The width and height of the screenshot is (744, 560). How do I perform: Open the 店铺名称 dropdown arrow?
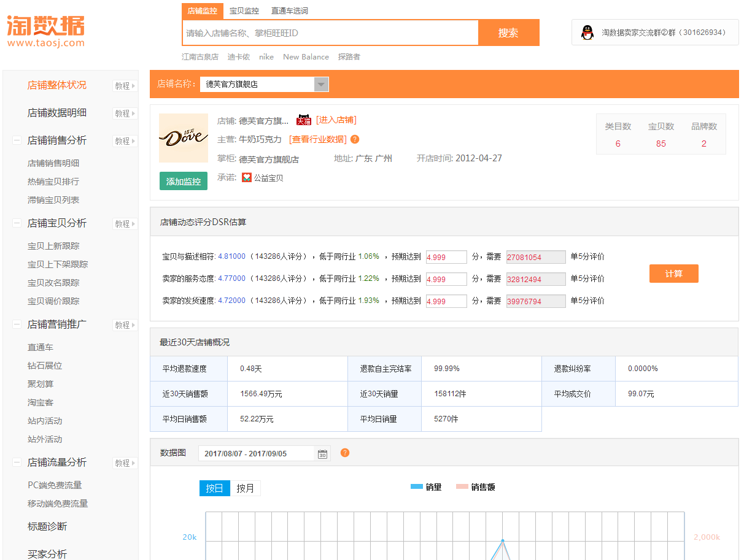(321, 84)
